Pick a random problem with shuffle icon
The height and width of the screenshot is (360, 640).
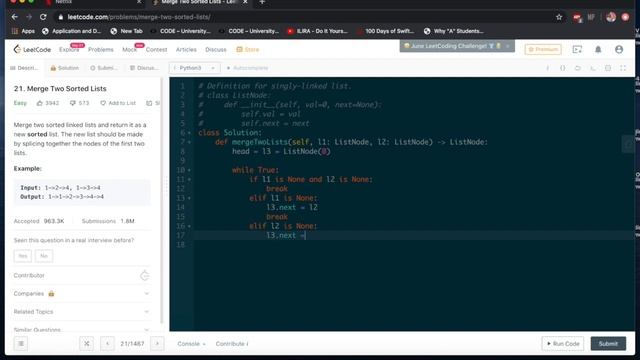pos(87,344)
